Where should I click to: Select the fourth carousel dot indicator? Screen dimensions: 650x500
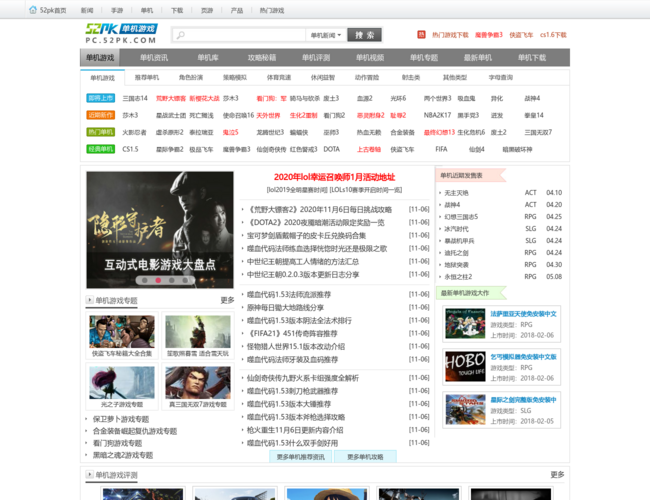(185, 280)
